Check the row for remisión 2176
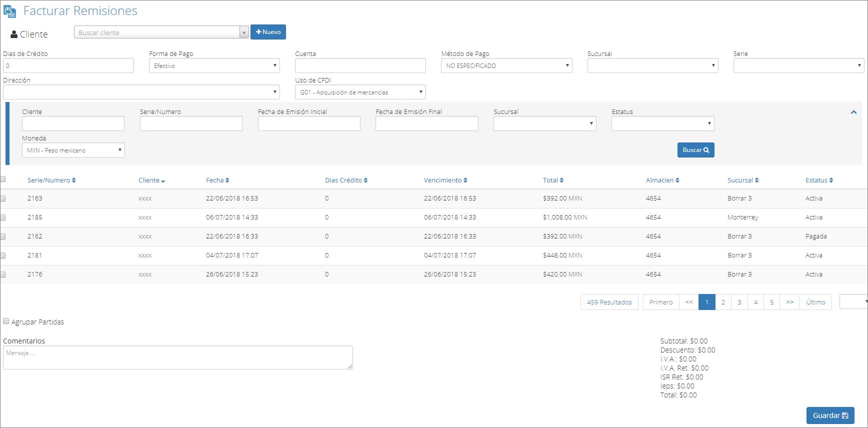Image resolution: width=868 pixels, height=428 pixels. [3, 274]
